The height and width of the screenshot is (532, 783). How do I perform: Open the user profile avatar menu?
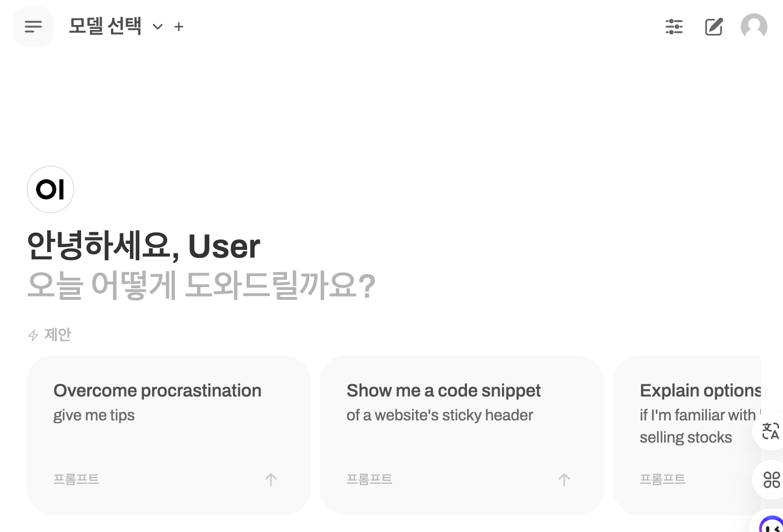[754, 27]
